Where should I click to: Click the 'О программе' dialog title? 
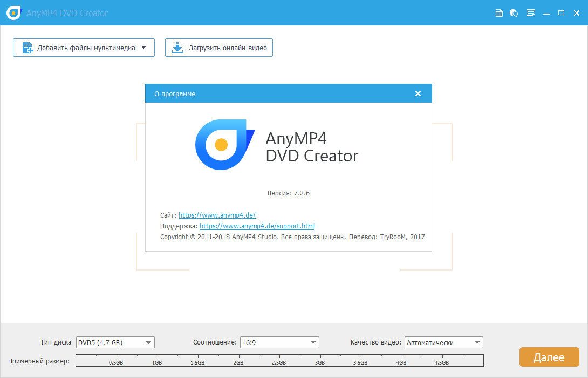click(175, 94)
